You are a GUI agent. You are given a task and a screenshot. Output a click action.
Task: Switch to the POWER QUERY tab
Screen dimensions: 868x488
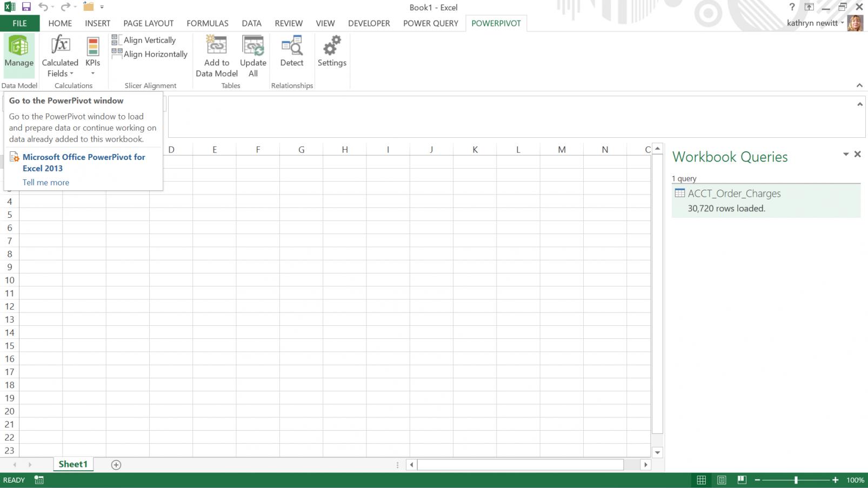pyautogui.click(x=431, y=23)
